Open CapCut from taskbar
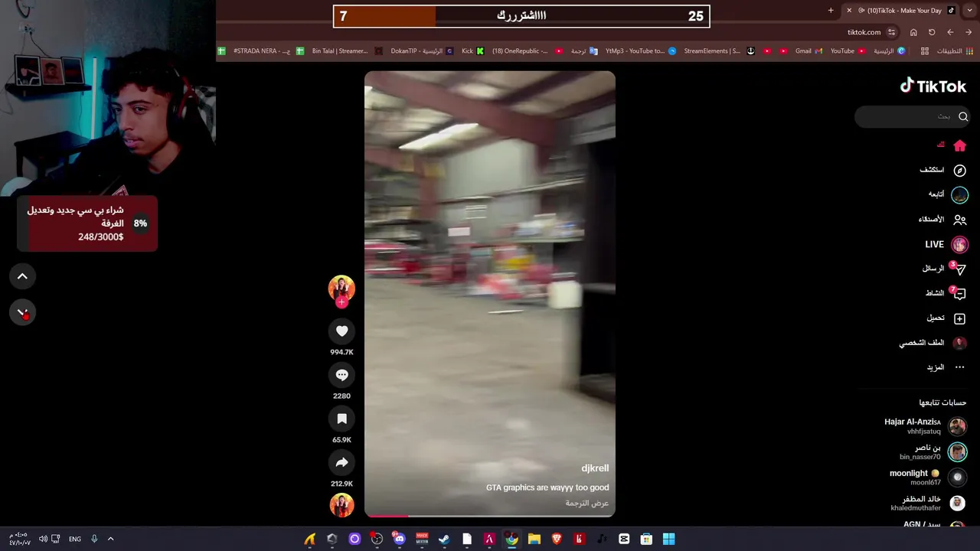Image resolution: width=980 pixels, height=551 pixels. pos(624,539)
